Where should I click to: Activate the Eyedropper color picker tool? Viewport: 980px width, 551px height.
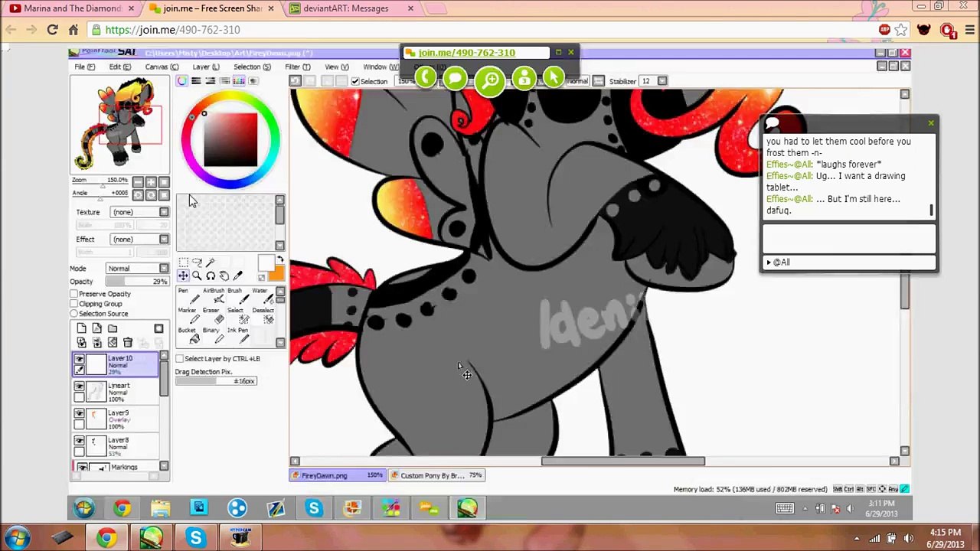[x=238, y=276]
